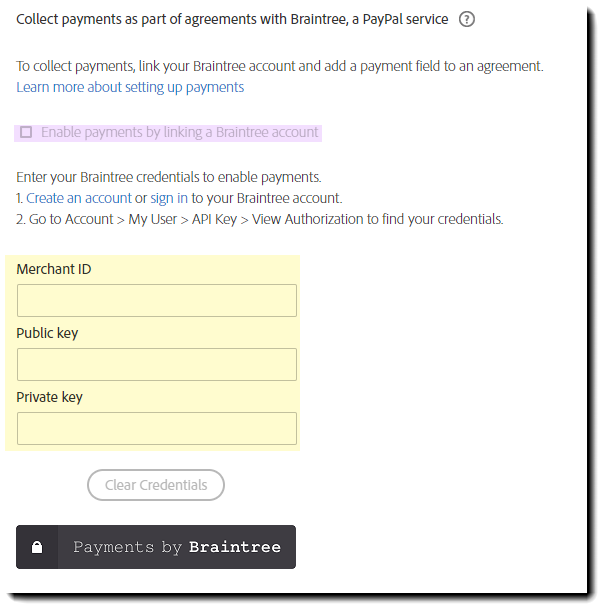
Task: Click the View Authorization instruction line
Action: click(260, 219)
